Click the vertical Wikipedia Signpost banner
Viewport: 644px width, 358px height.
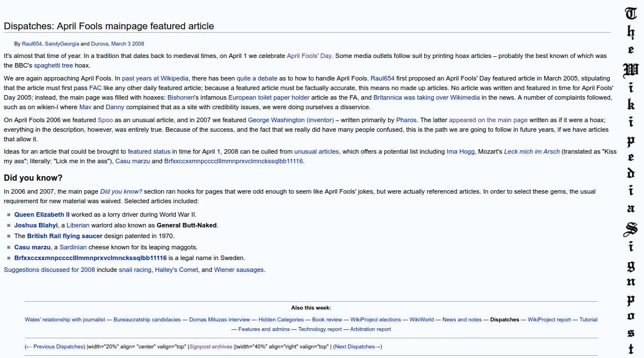coord(631,180)
